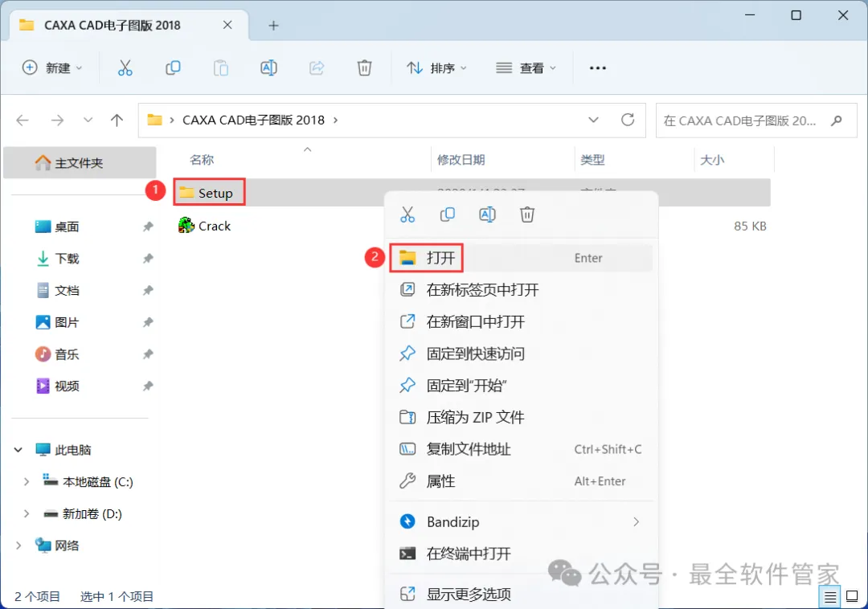Image resolution: width=868 pixels, height=609 pixels.
Task: Choose 固定到快速访问
Action: click(x=521, y=354)
